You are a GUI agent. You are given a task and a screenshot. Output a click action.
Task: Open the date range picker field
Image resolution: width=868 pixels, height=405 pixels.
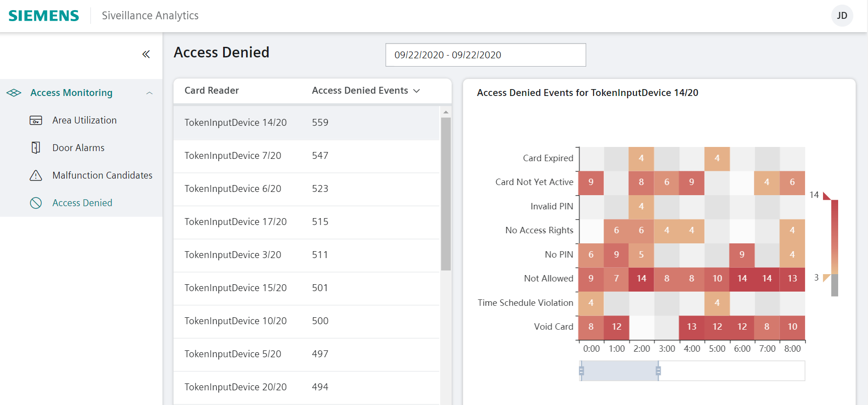point(485,55)
